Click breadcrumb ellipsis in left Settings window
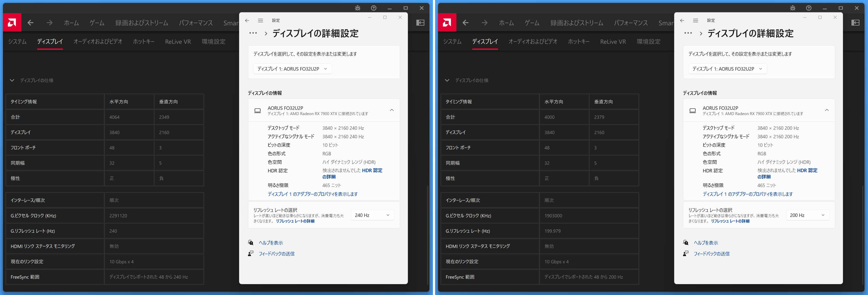This screenshot has height=295, width=868. 253,33
